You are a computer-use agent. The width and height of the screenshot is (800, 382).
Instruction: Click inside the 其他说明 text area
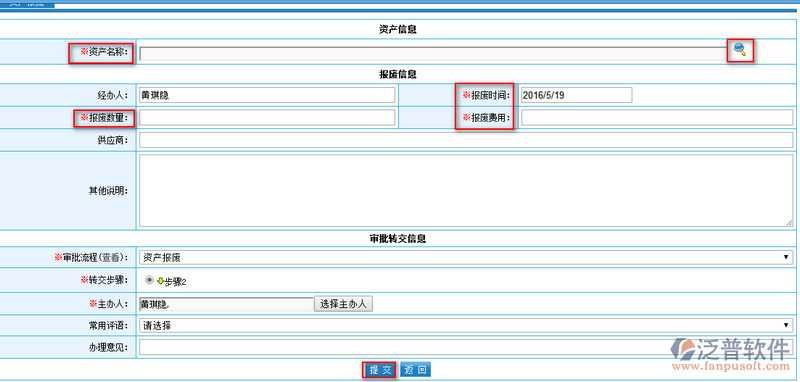[466, 190]
